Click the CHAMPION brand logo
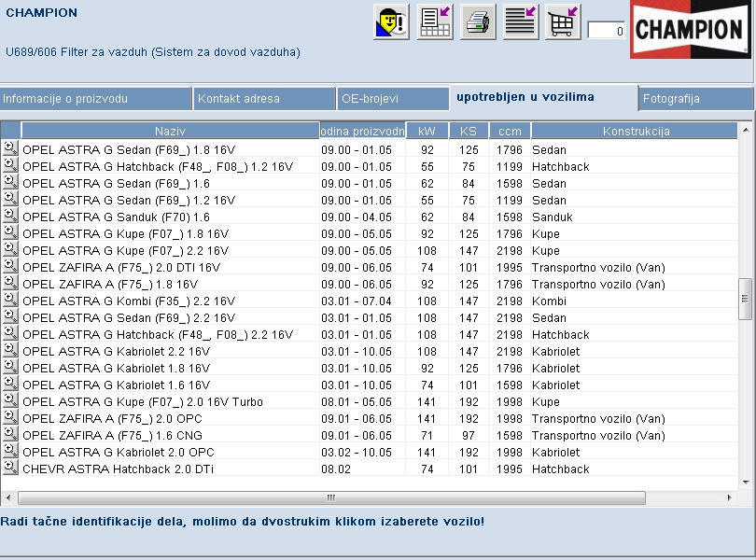The height and width of the screenshot is (560, 756). pos(690,30)
